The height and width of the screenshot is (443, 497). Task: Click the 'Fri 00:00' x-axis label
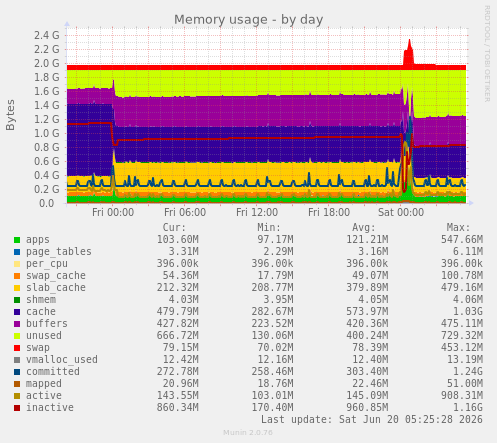point(113,212)
